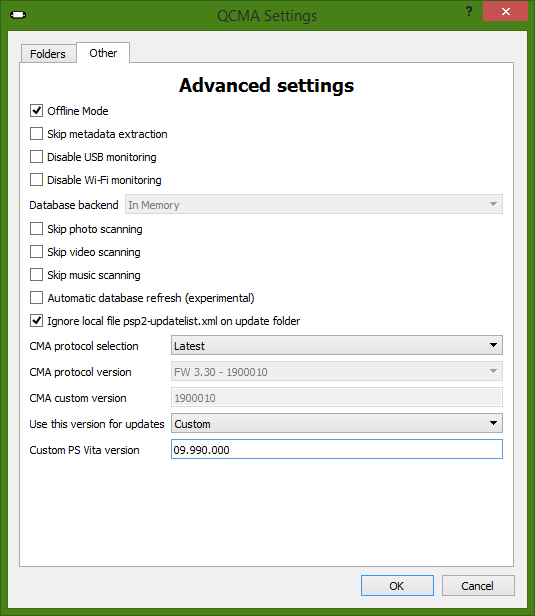Click the Custom PS Vita version label
The height and width of the screenshot is (616, 535).
point(84,450)
